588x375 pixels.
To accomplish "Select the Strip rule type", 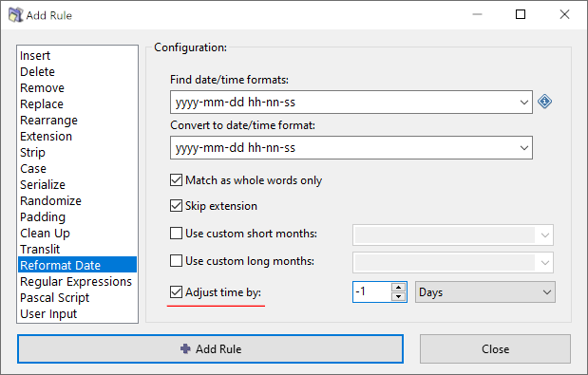I will pos(77,152).
